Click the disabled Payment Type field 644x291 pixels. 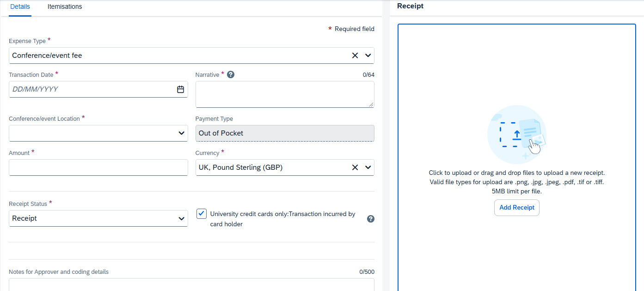coord(284,133)
